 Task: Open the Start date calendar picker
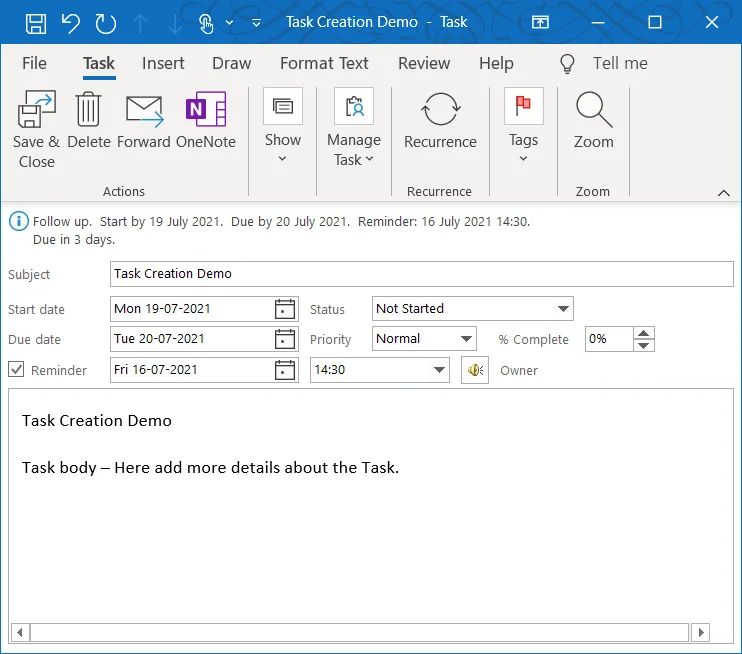tap(285, 309)
